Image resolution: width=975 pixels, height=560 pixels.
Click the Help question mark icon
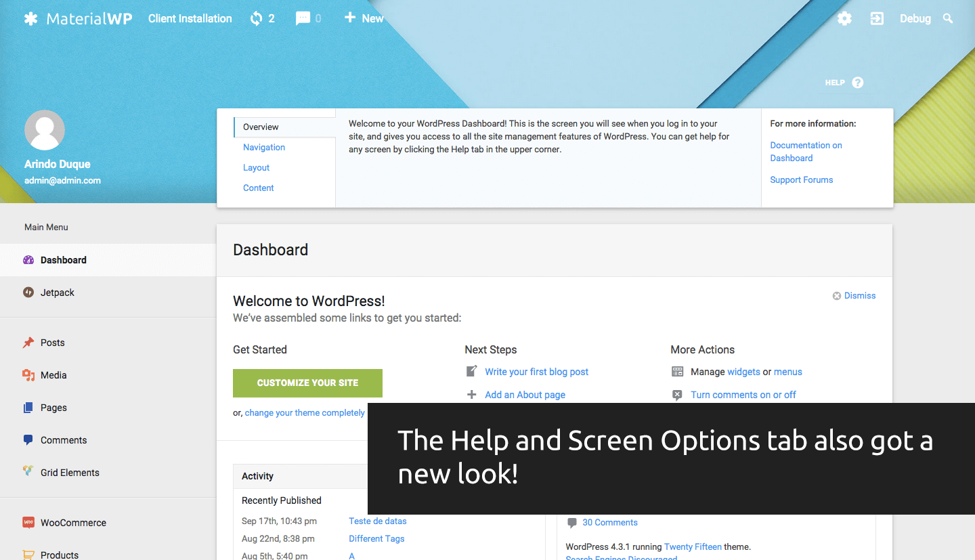[858, 83]
